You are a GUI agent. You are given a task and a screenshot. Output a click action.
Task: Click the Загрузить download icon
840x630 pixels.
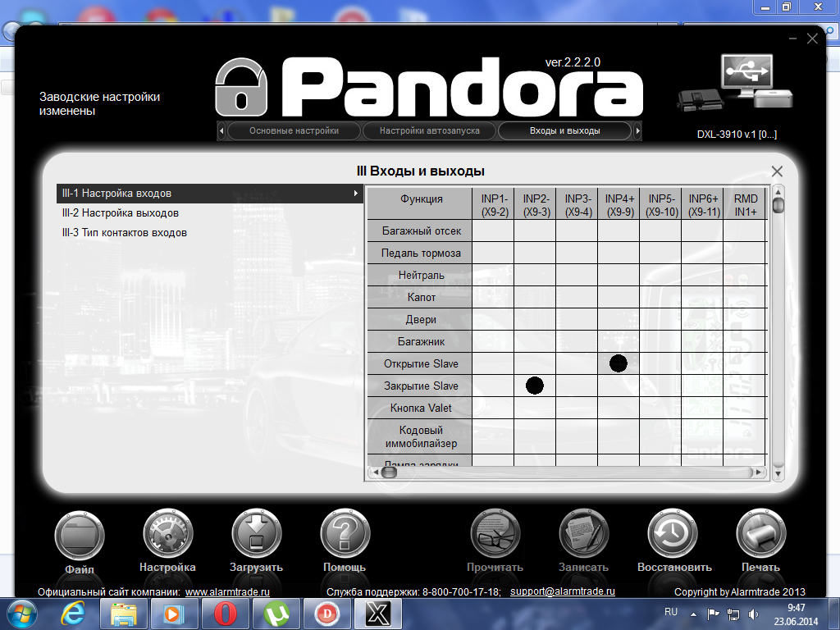coord(257,536)
